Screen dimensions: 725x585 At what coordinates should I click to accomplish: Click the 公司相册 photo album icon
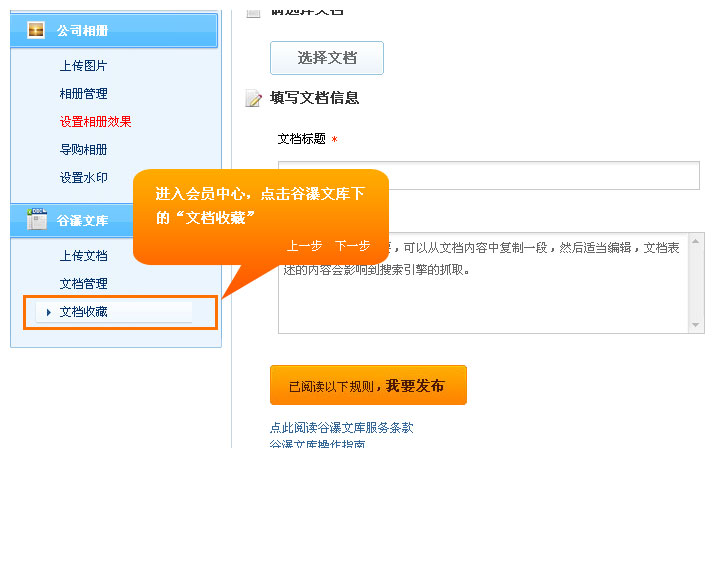[36, 30]
